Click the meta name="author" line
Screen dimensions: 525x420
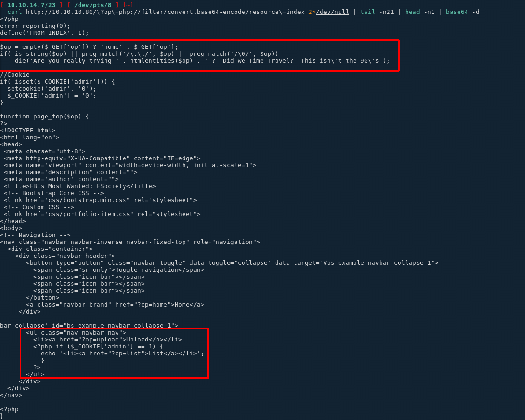[61, 179]
